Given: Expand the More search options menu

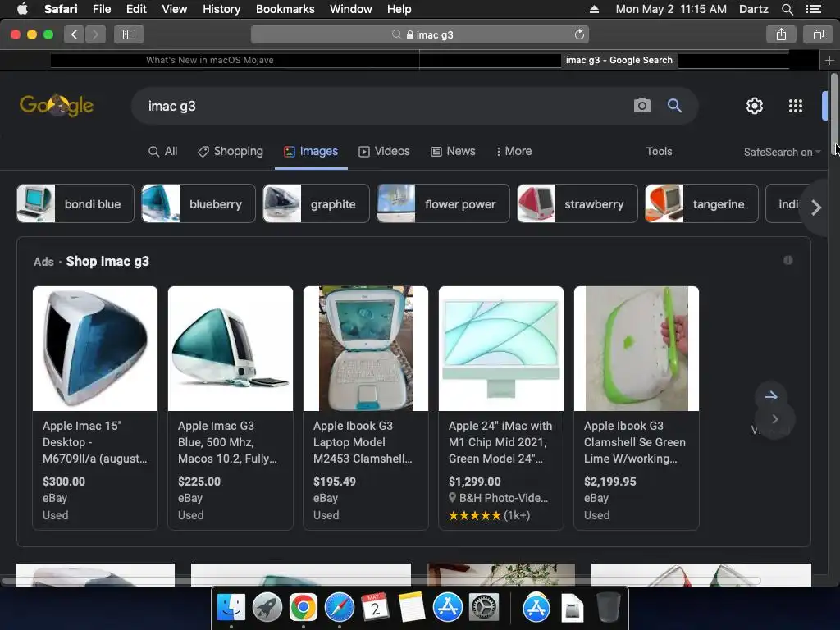Looking at the screenshot, I should tap(514, 151).
